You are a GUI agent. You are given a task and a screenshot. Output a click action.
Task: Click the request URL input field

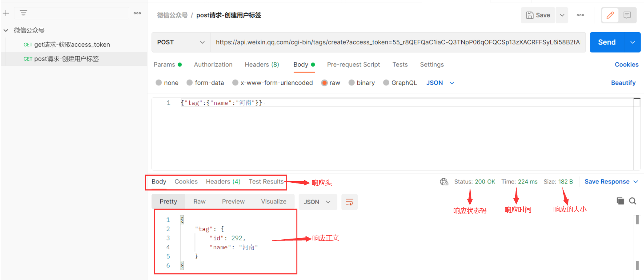coord(398,42)
